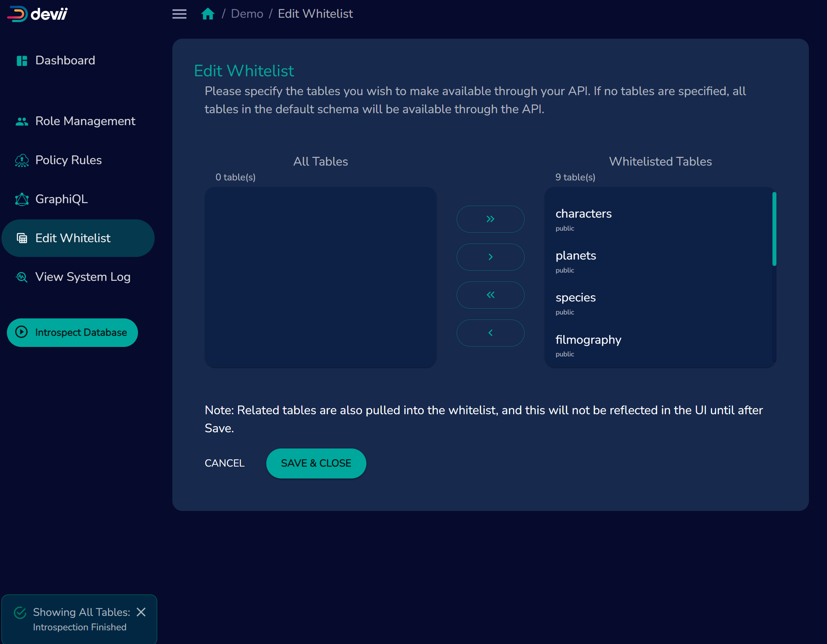Cancel whitelist editing

coord(225,463)
